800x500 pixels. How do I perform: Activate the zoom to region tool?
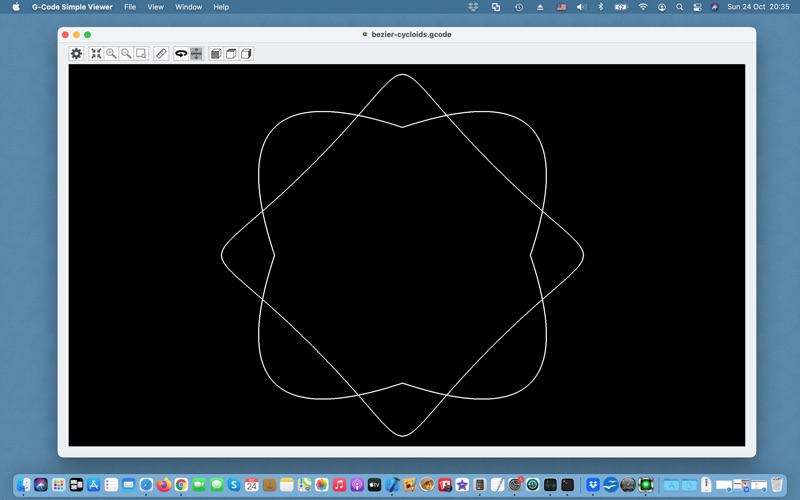141,53
